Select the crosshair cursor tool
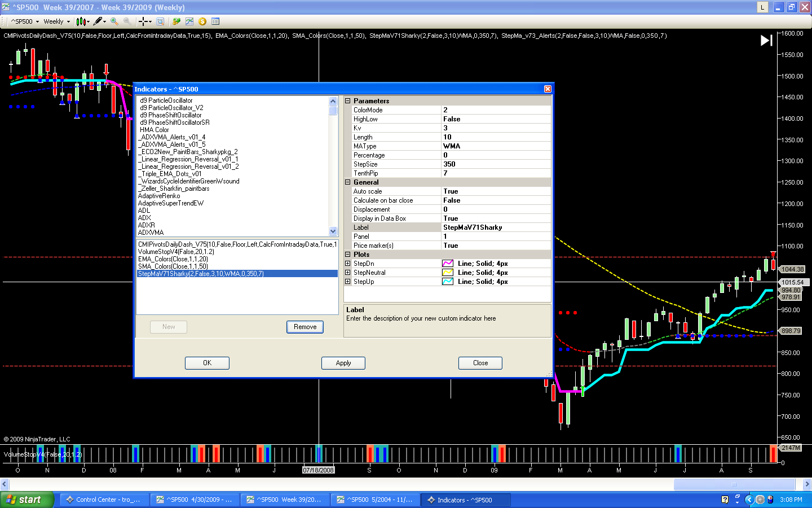Image resolution: width=812 pixels, height=508 pixels. point(143,21)
